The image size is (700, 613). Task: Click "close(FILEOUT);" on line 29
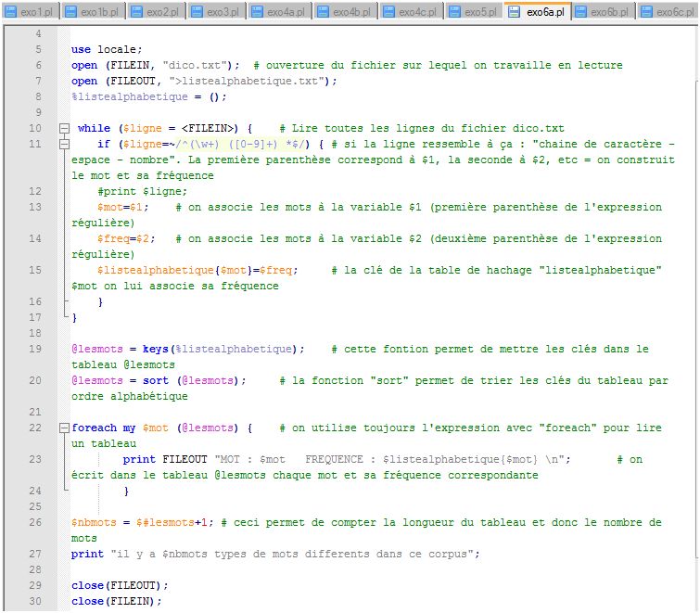coord(120,586)
